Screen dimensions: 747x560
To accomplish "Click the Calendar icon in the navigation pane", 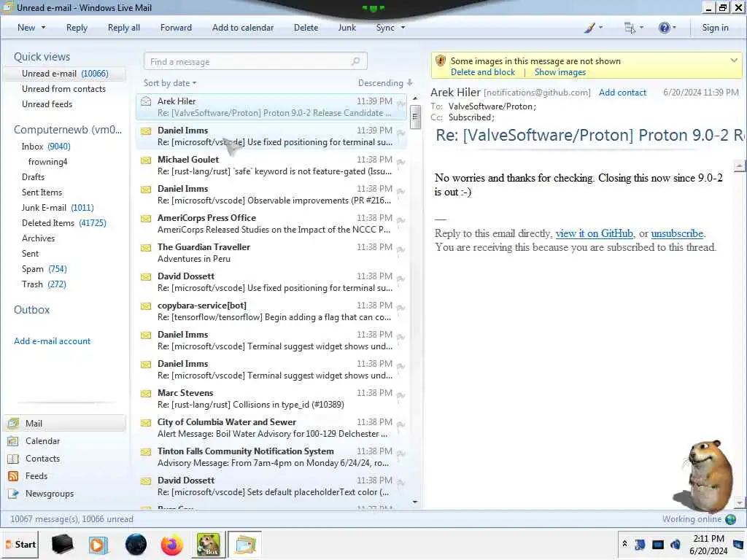I will click(x=13, y=441).
